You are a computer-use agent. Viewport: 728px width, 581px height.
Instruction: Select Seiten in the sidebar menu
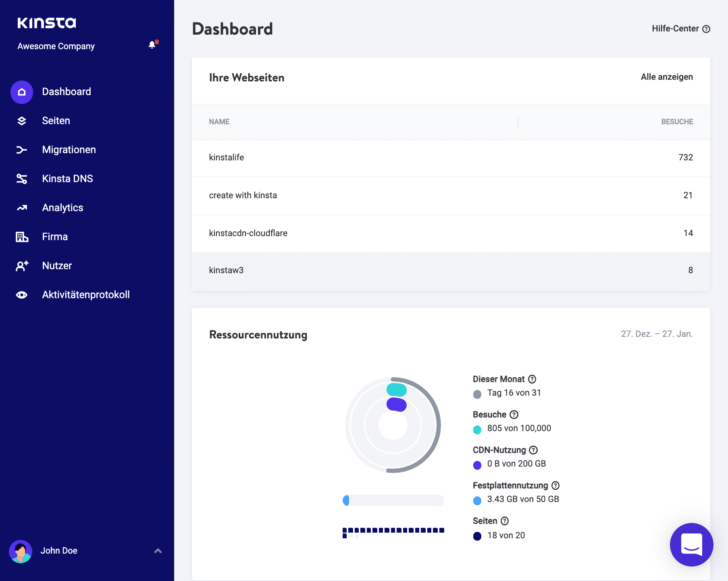56,120
